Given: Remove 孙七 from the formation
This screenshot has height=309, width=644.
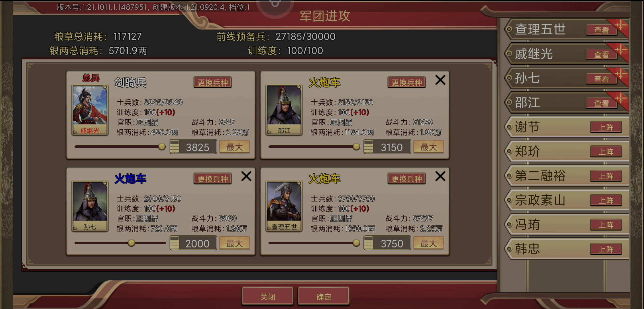Looking at the screenshot, I should [x=246, y=176].
